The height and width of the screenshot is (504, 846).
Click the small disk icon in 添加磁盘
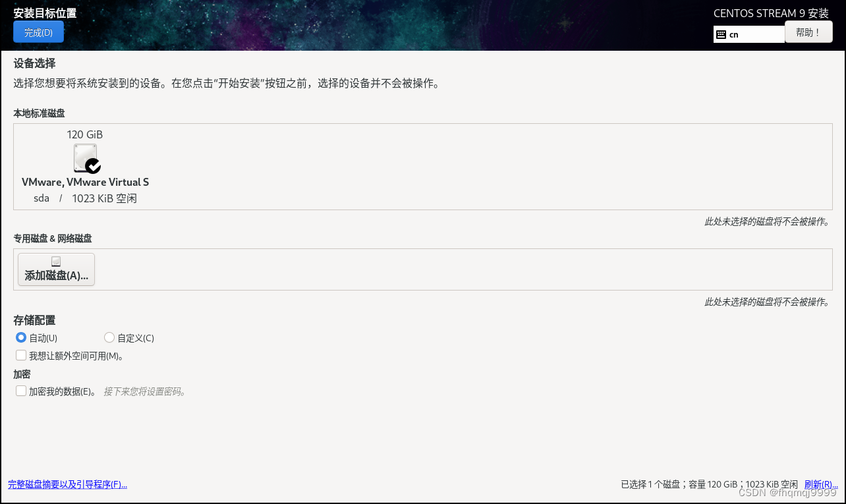56,262
